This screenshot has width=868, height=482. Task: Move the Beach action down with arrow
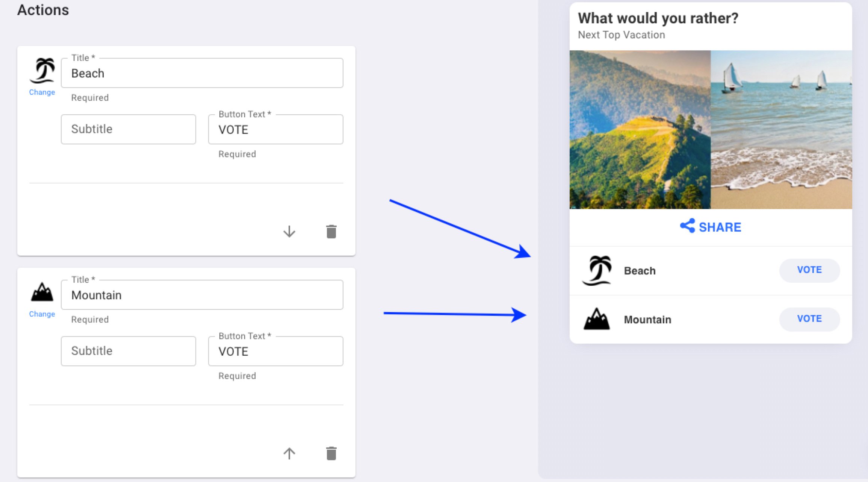(289, 232)
